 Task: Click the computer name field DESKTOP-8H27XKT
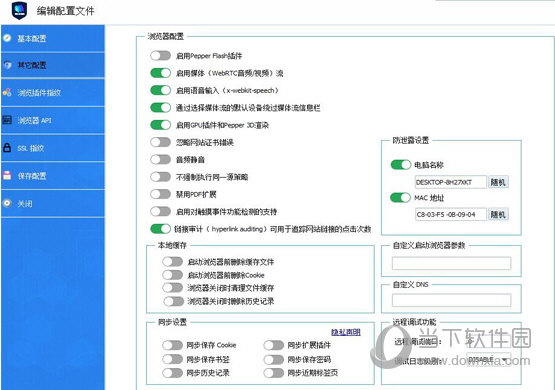click(451, 182)
